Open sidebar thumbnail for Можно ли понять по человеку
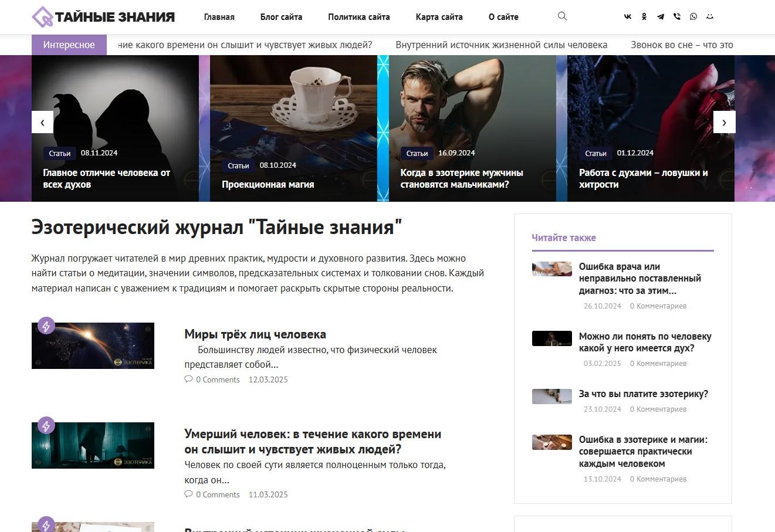This screenshot has width=775, height=532. pyautogui.click(x=552, y=338)
